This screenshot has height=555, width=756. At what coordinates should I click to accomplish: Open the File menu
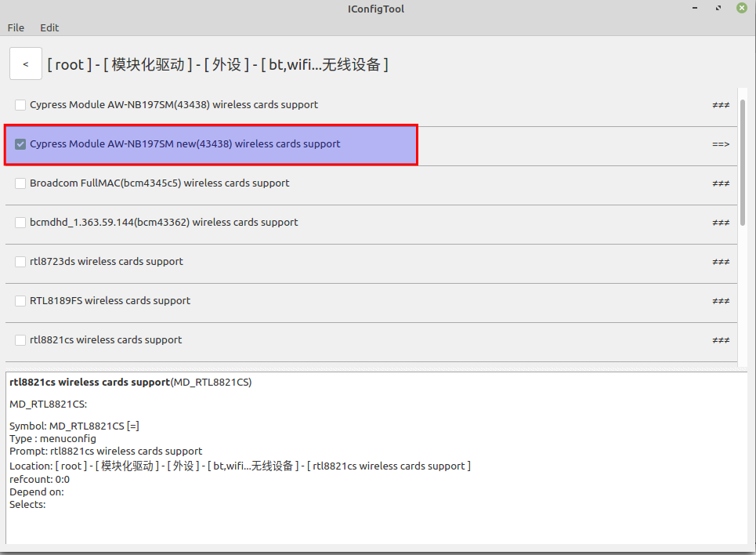click(16, 28)
